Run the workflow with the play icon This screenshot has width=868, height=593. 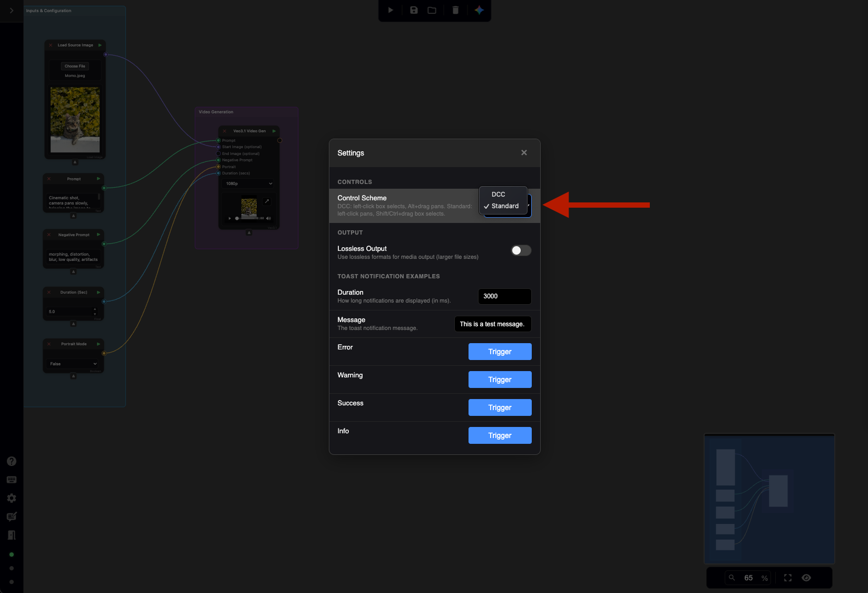pyautogui.click(x=390, y=10)
